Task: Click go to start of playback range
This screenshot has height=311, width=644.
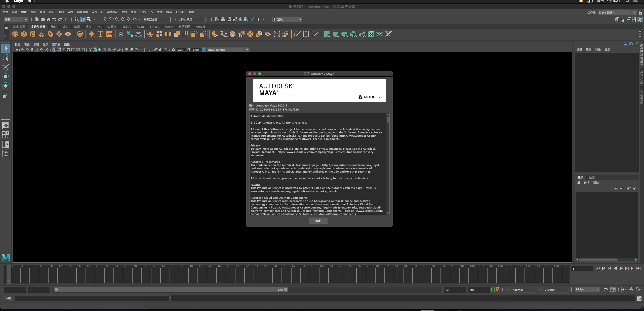Action: coord(598,269)
